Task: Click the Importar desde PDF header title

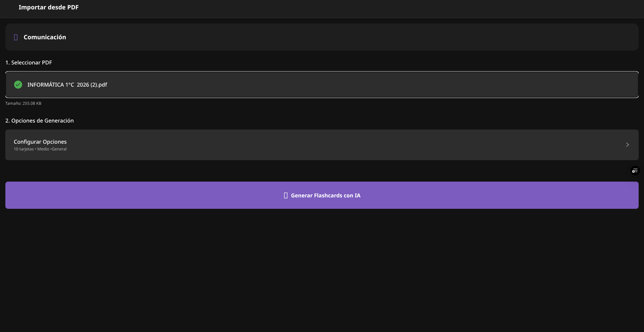Action: (x=49, y=7)
